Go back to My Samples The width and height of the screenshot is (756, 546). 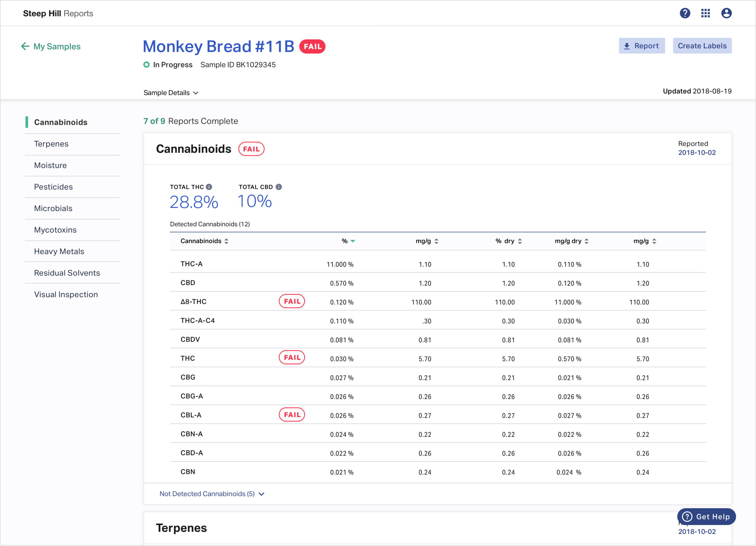57,46
